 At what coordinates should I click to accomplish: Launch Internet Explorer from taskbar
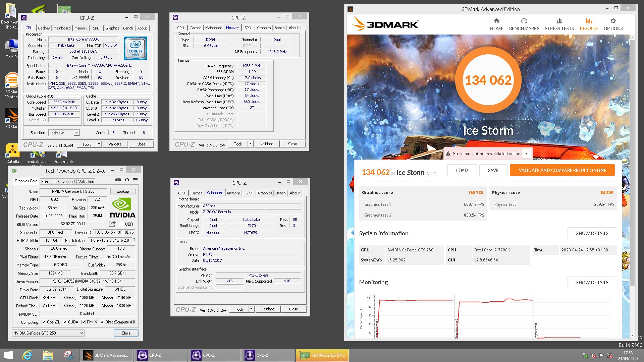pos(27,355)
